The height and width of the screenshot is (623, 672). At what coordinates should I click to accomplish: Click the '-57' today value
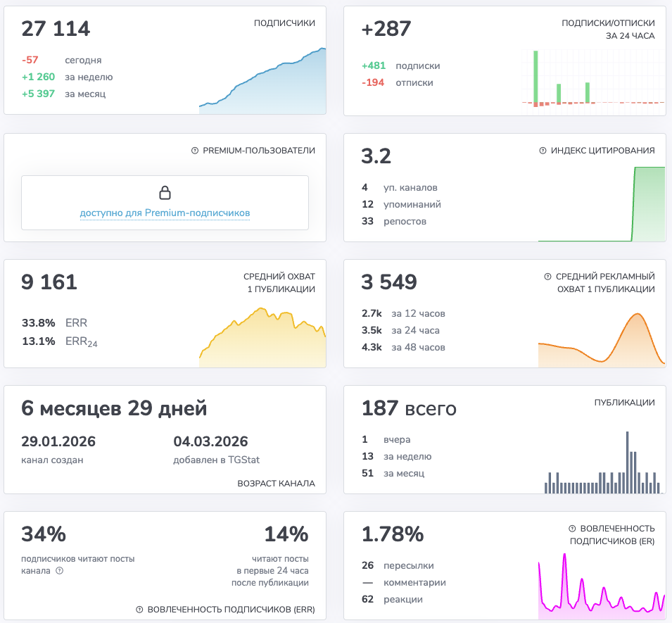coord(30,60)
